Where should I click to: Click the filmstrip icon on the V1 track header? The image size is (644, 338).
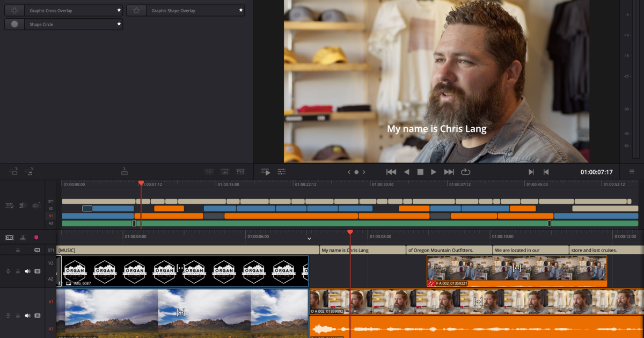[37, 315]
